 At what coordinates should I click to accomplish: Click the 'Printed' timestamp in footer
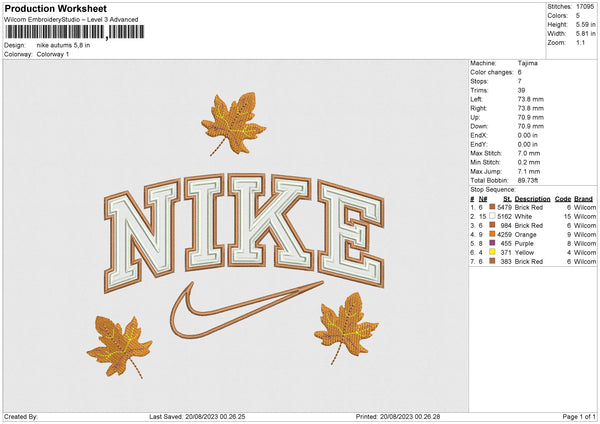398,417
